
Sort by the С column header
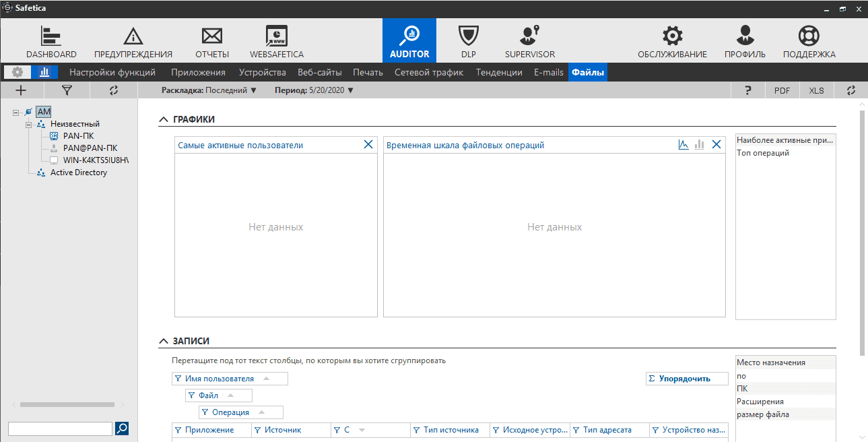tap(371, 430)
